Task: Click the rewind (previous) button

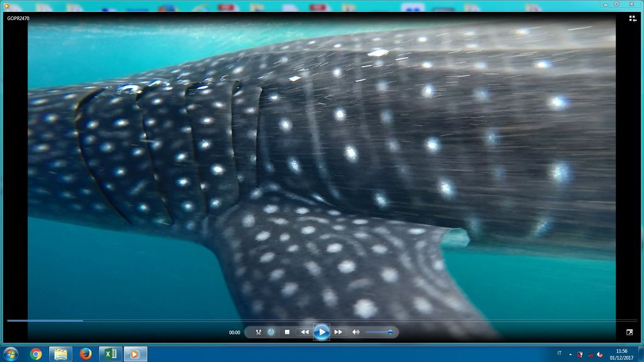Action: click(x=304, y=332)
